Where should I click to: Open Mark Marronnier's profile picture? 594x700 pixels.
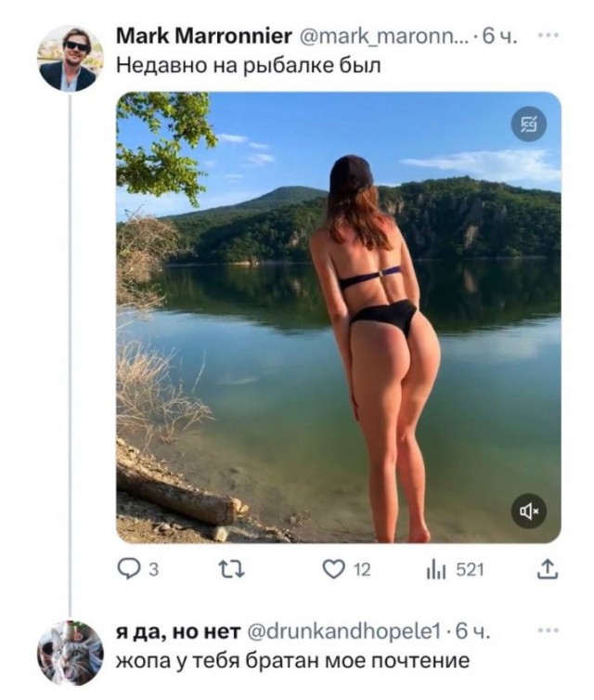70,58
